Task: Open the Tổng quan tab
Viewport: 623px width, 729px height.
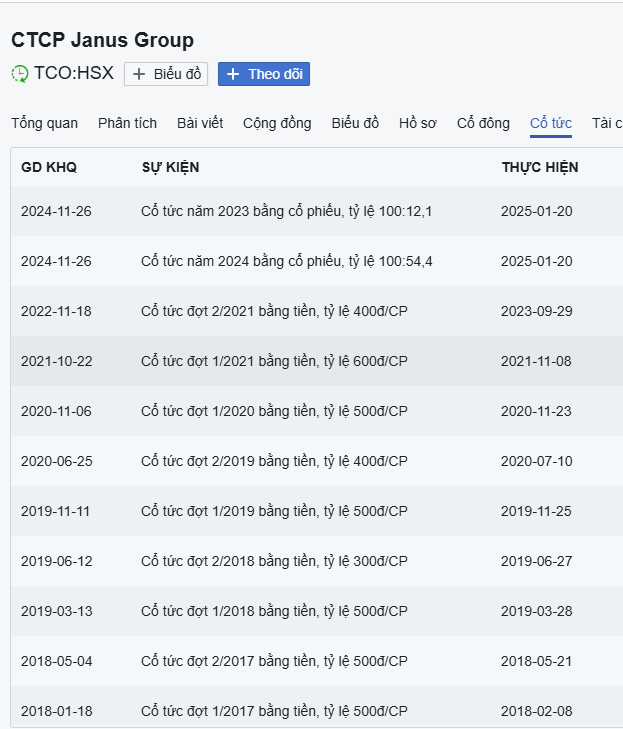Action: pyautogui.click(x=44, y=123)
